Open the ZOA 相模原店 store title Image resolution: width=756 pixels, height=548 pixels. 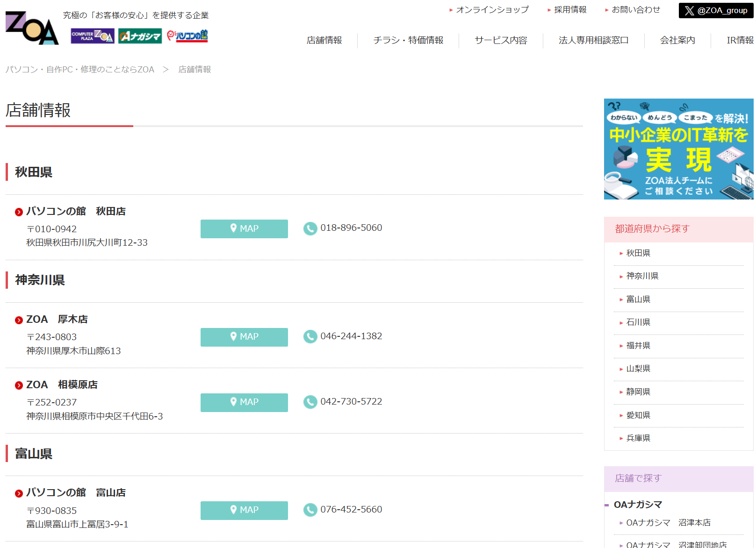tap(62, 384)
